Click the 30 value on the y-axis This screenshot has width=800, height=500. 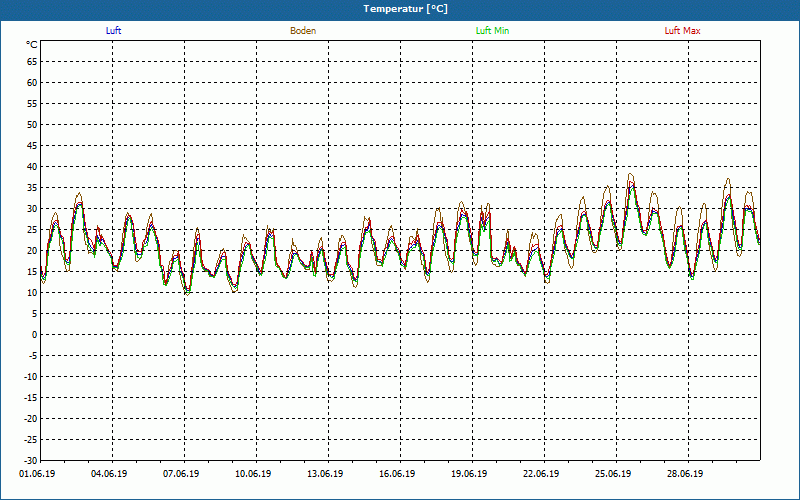point(32,209)
